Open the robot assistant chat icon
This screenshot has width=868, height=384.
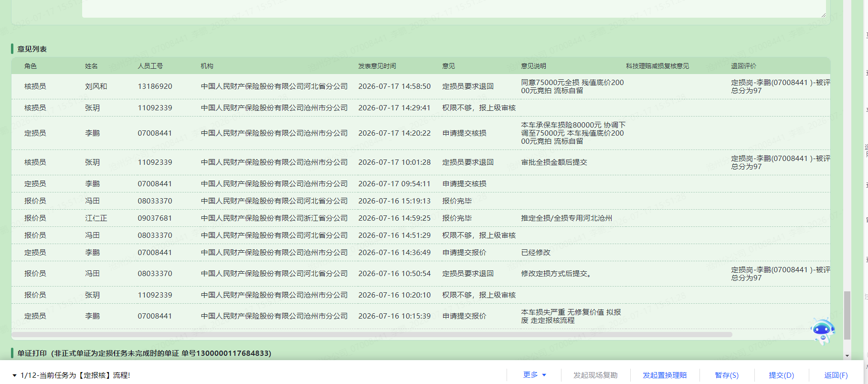822,331
